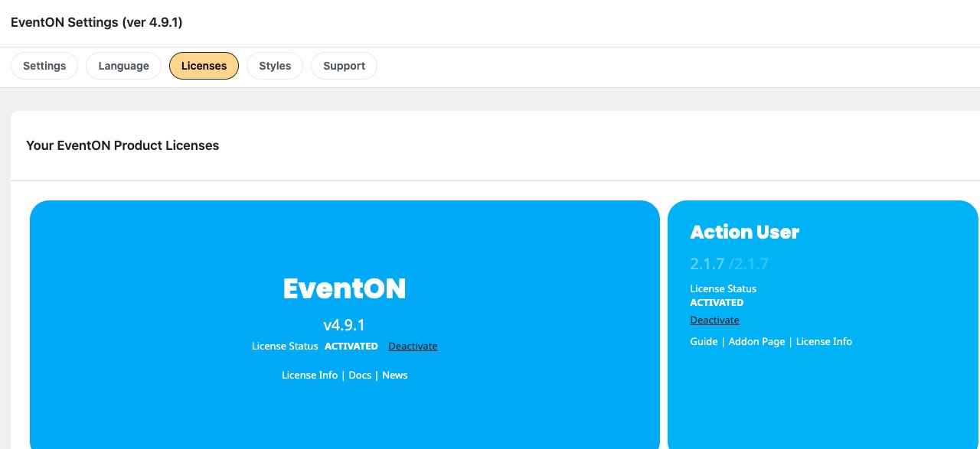Image resolution: width=980 pixels, height=449 pixels.
Task: Click the Action User addon title
Action: 744,233
